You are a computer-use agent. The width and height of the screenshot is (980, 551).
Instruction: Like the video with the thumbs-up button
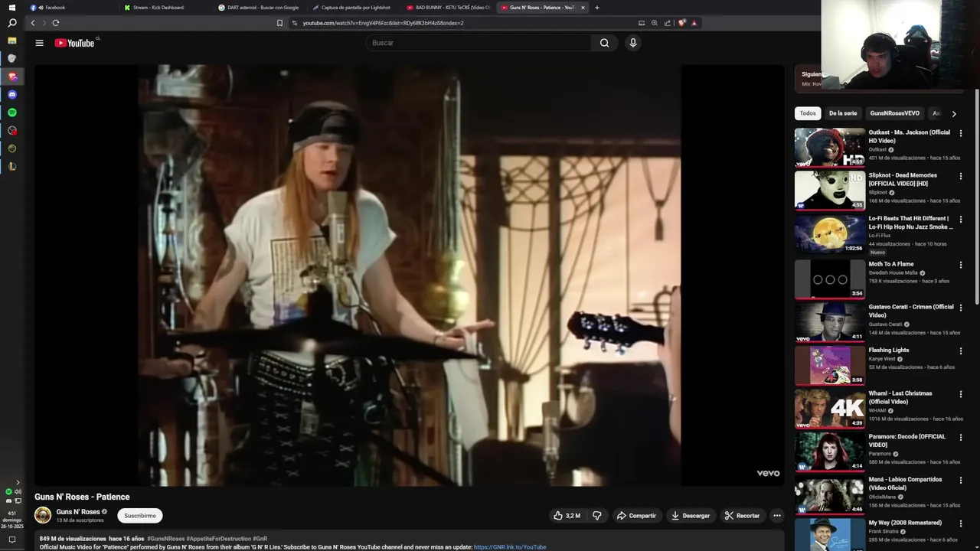[567, 516]
